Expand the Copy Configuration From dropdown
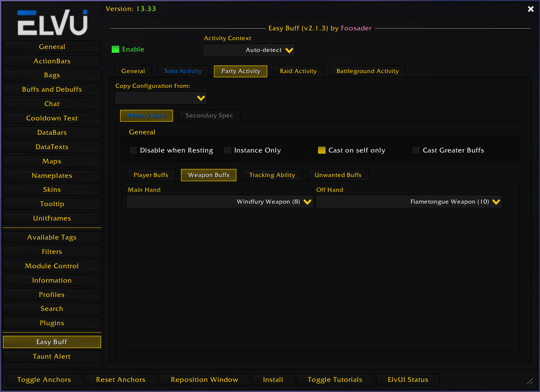540x392 pixels. pyautogui.click(x=161, y=98)
